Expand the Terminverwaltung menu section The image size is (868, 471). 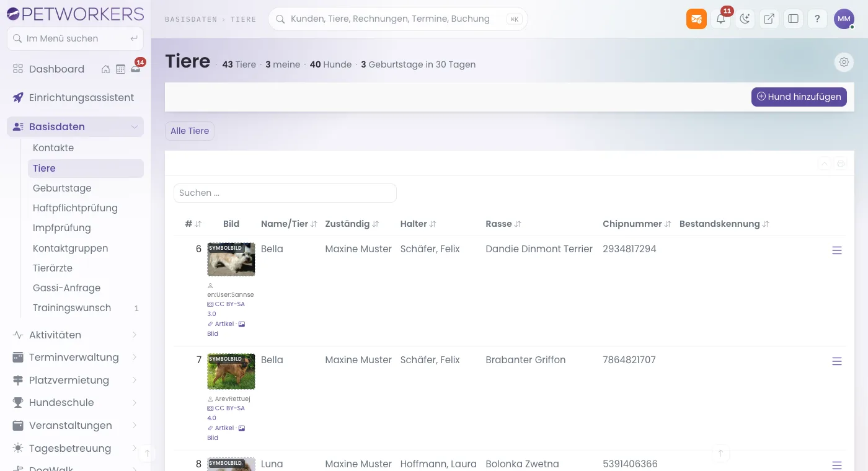click(x=75, y=358)
